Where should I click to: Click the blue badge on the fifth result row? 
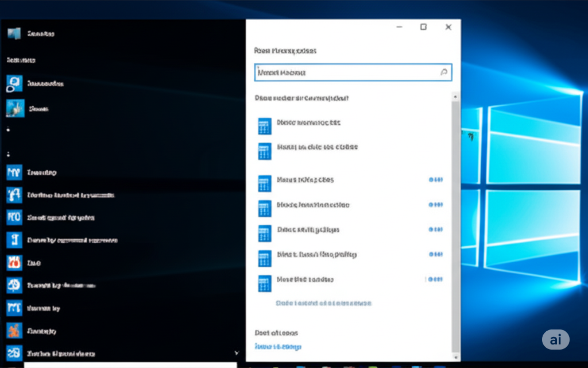[x=436, y=229]
